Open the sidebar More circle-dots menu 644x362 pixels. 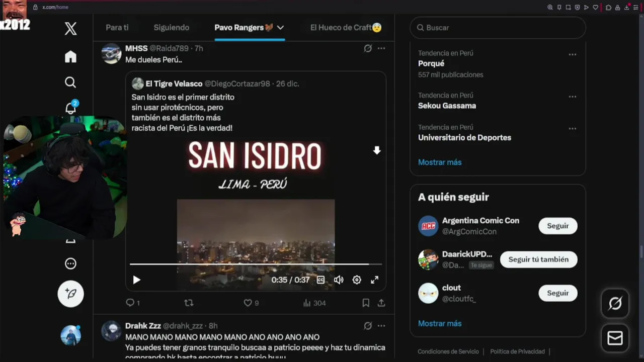[70, 263]
